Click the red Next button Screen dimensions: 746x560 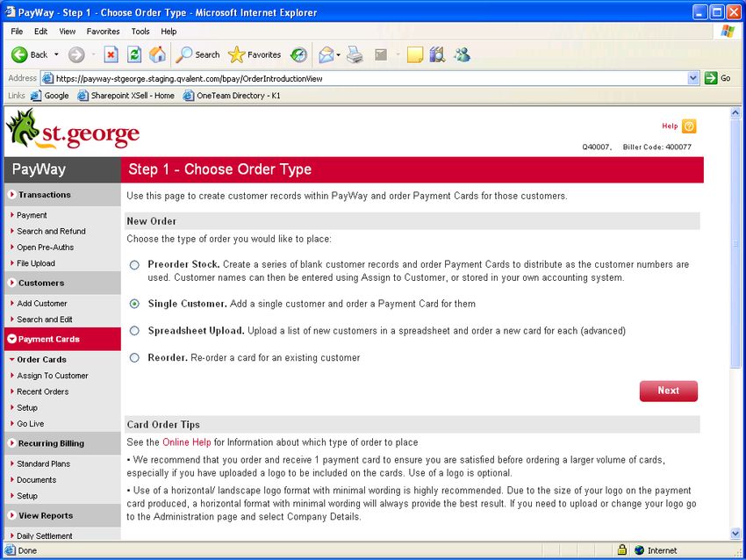click(x=669, y=391)
